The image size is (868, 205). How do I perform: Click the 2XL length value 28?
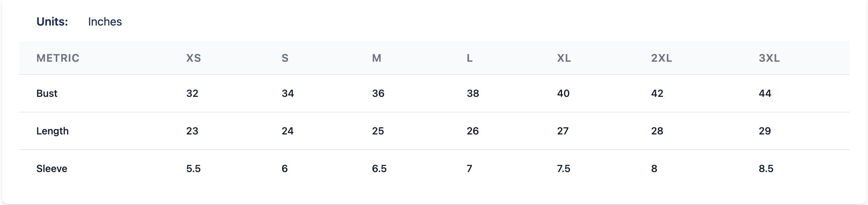point(657,131)
